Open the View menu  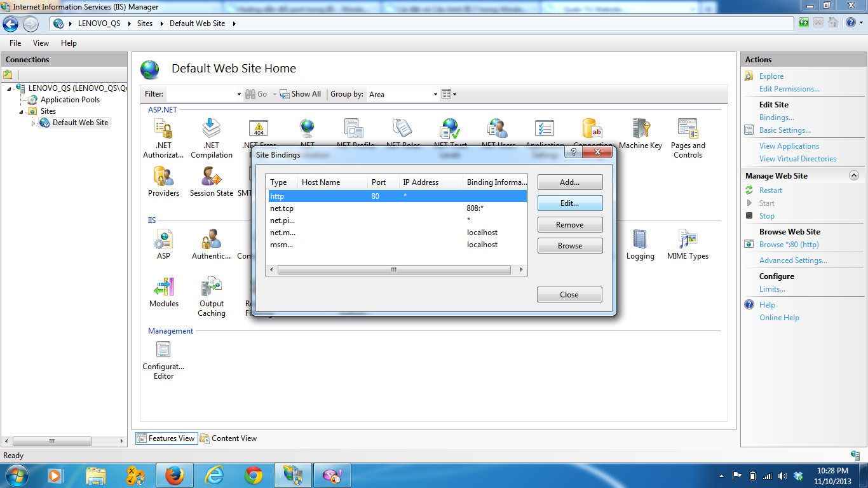(x=41, y=43)
